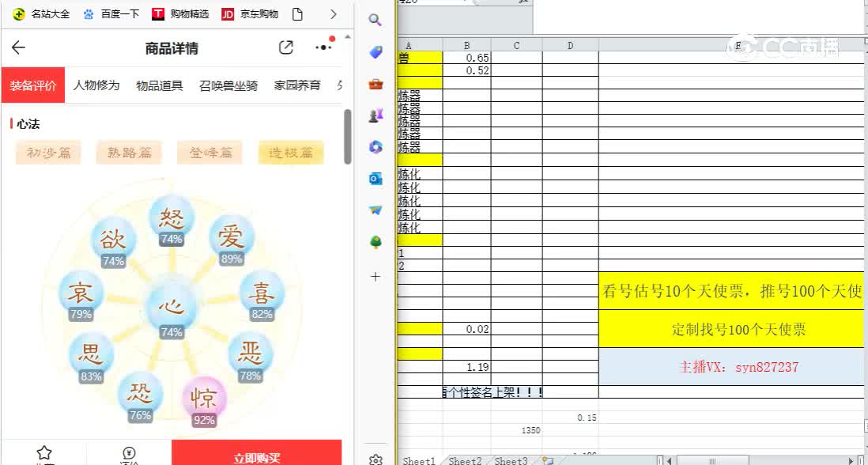
Task: Open the sidebar shopping tag icon
Action: tap(376, 52)
